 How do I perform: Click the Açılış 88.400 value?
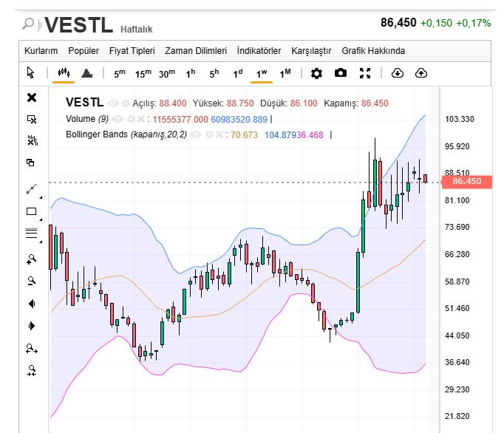point(173,103)
